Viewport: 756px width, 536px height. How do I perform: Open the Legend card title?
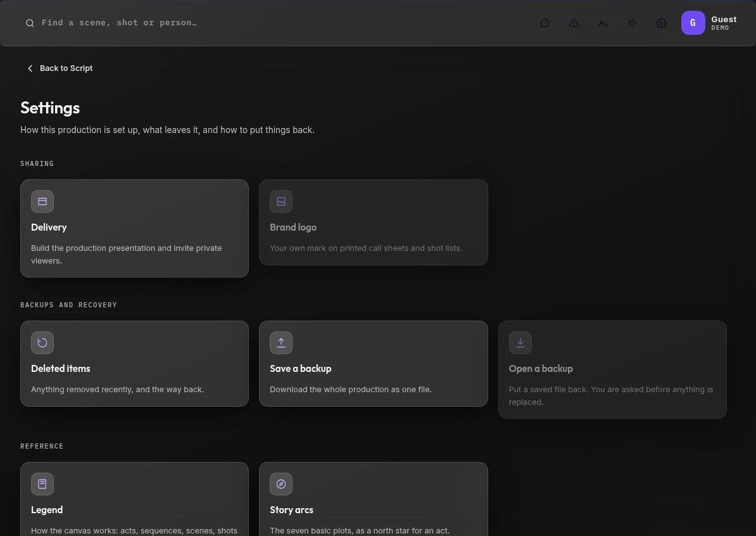[47, 510]
